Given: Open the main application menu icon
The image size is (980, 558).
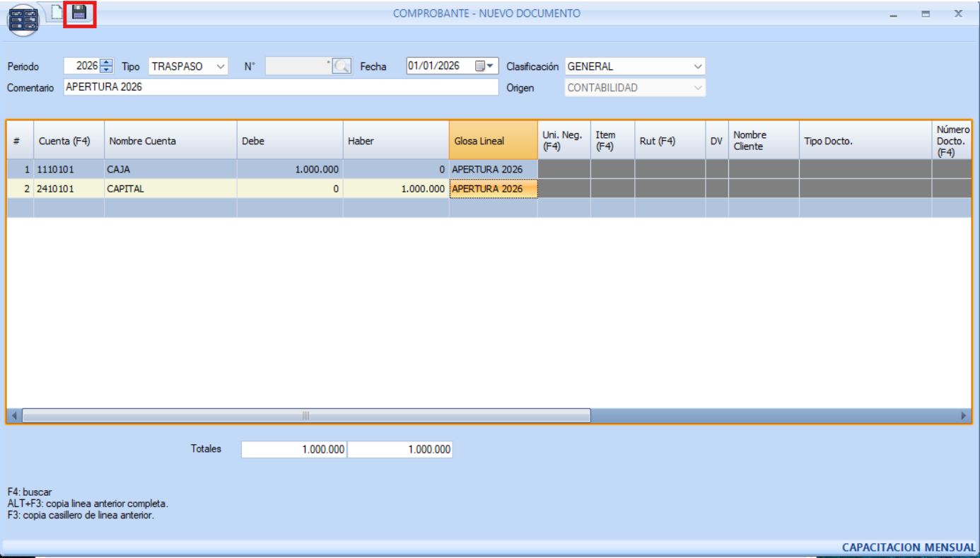Looking at the screenshot, I should click(x=23, y=20).
